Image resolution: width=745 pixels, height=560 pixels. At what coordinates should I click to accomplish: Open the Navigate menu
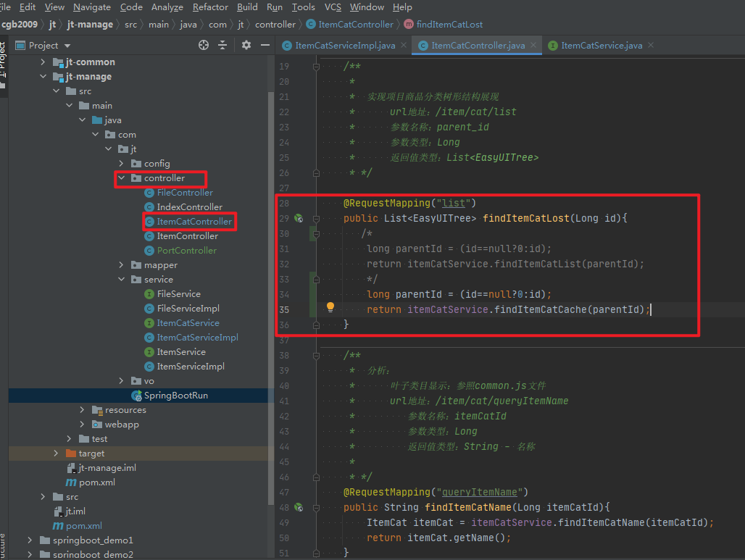[92, 7]
